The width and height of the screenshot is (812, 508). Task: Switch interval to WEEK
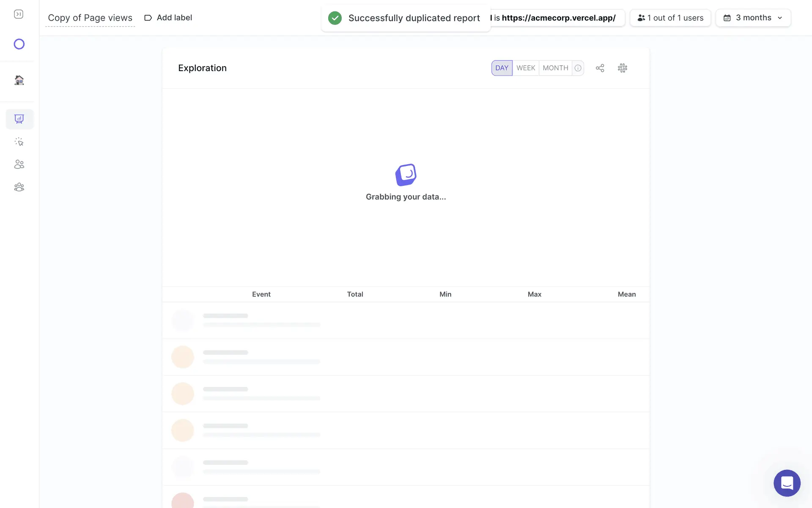pos(526,68)
